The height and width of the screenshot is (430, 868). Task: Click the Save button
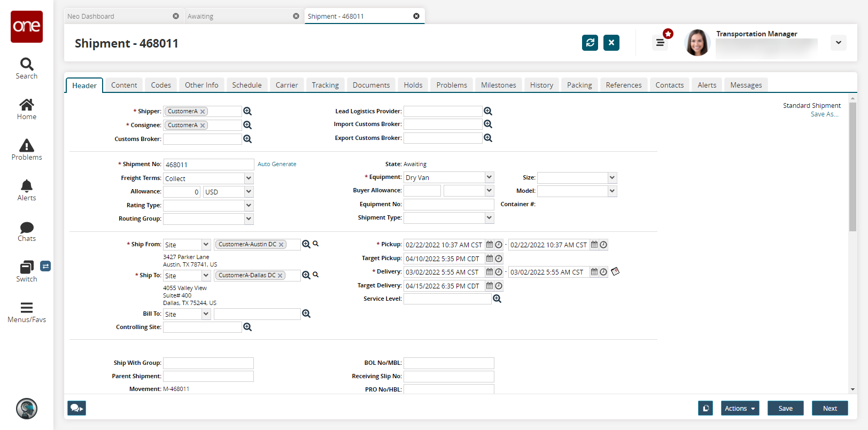coord(785,408)
